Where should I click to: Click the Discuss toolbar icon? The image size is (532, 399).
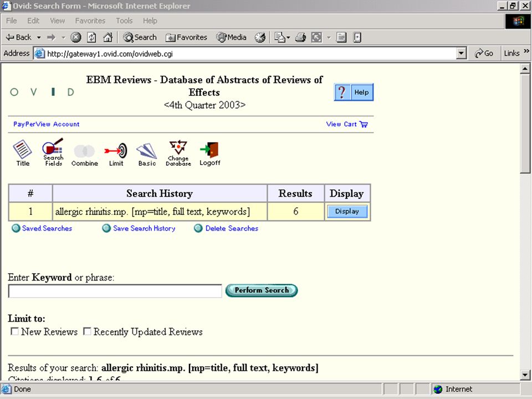tap(341, 37)
